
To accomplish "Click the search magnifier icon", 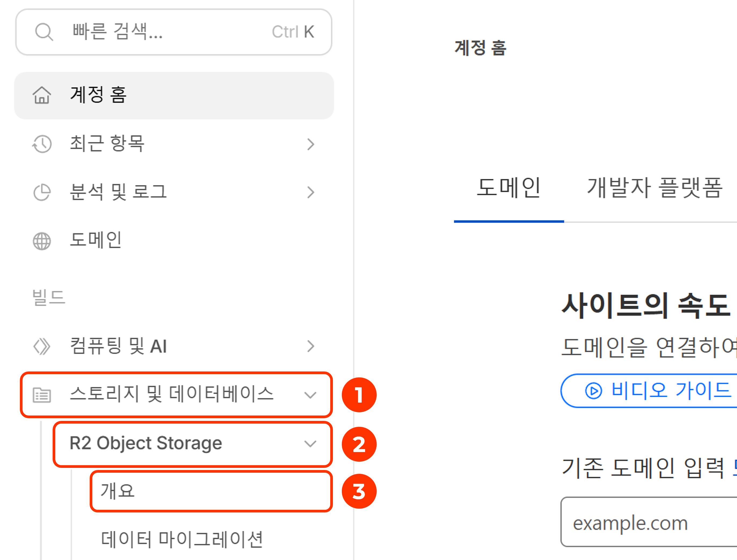I will point(44,32).
